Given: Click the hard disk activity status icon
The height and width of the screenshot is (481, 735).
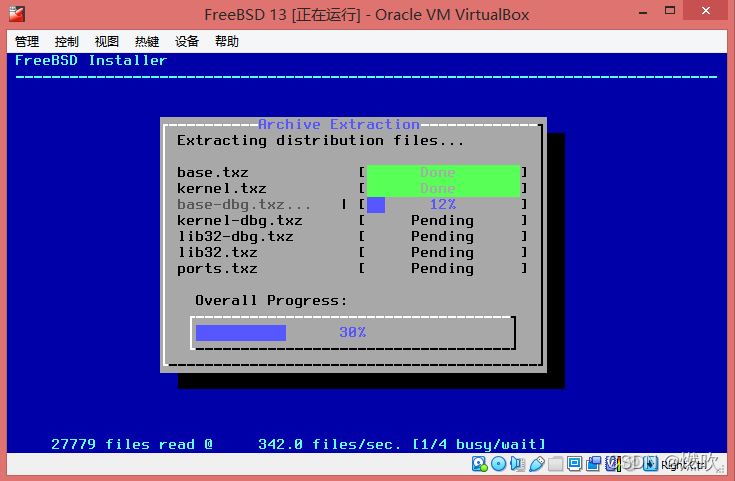Looking at the screenshot, I should [x=480, y=464].
